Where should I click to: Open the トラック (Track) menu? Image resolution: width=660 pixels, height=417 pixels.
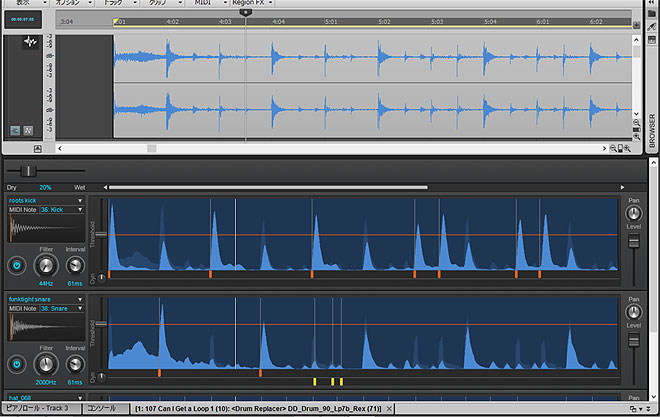pyautogui.click(x=117, y=3)
